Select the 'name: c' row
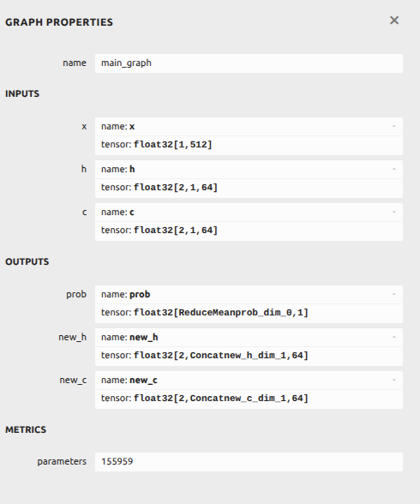The image size is (420, 504). (249, 213)
